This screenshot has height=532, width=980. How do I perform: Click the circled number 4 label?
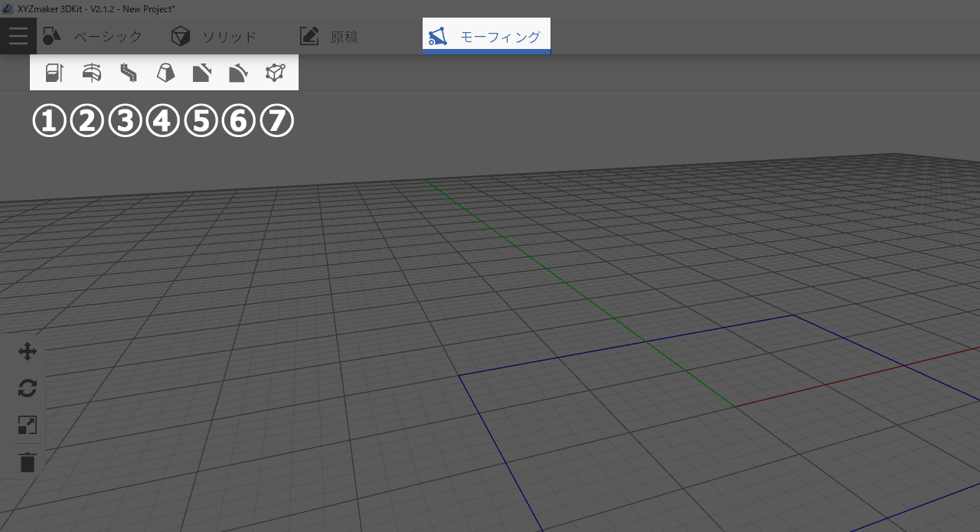[x=162, y=121]
